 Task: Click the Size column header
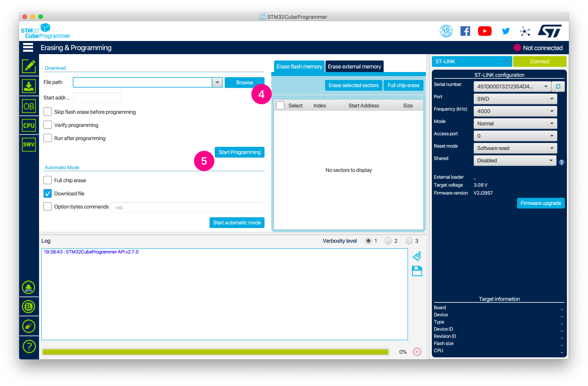pos(408,105)
